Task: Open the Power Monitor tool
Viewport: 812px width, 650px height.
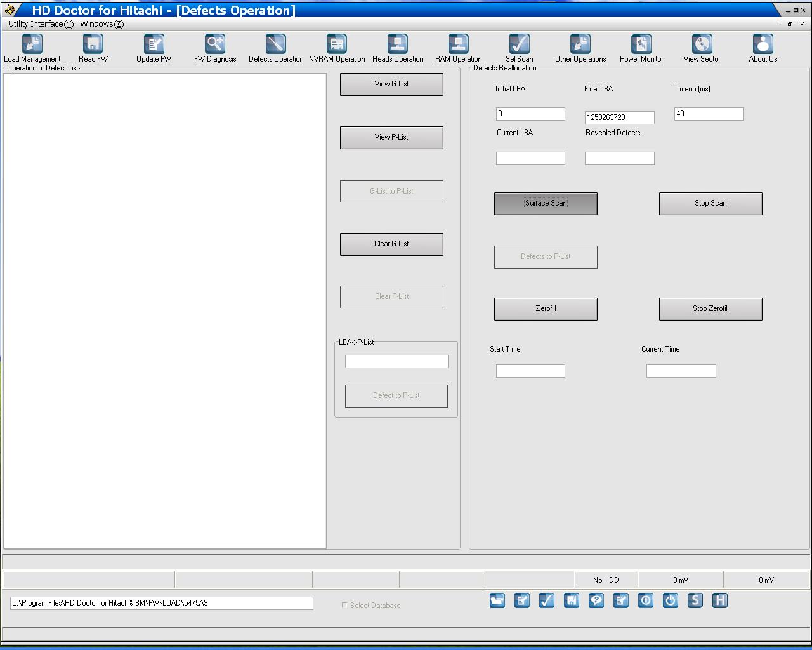Action: coord(641,48)
